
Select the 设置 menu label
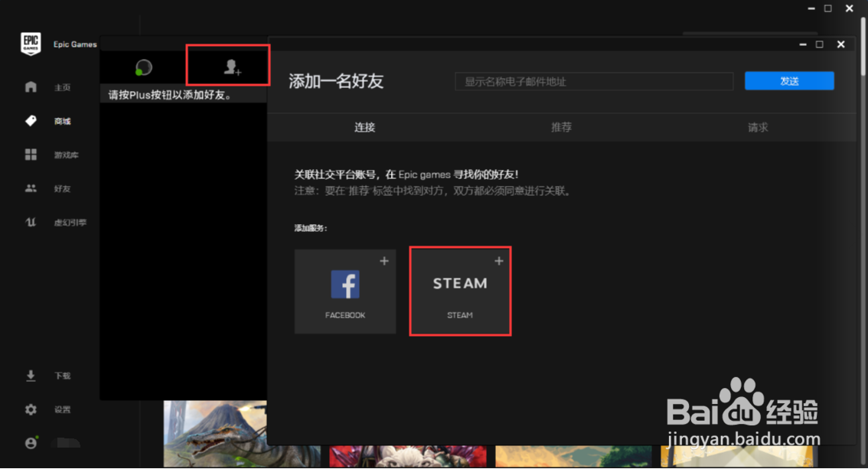tap(63, 409)
